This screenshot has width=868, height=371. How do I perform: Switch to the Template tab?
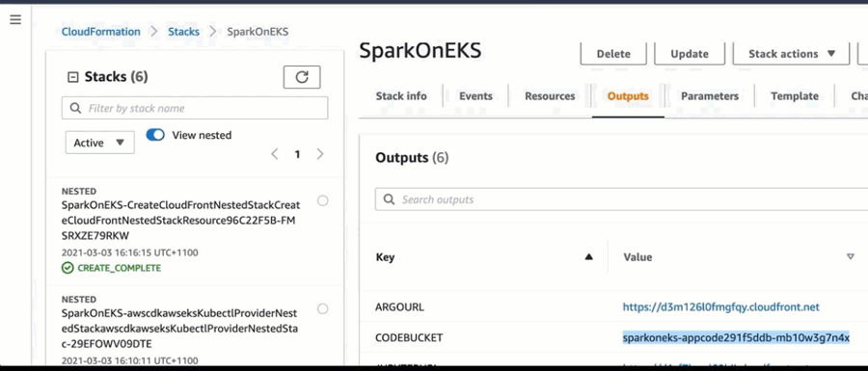tap(795, 96)
